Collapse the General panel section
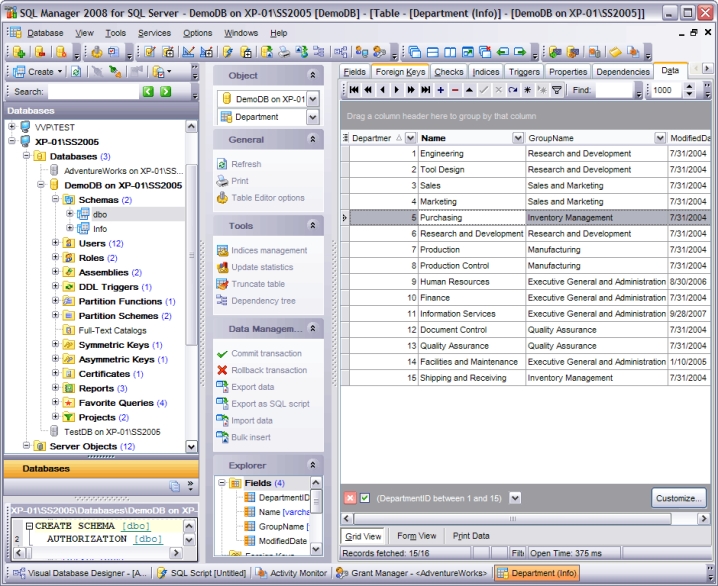The width and height of the screenshot is (718, 586). pyautogui.click(x=312, y=140)
